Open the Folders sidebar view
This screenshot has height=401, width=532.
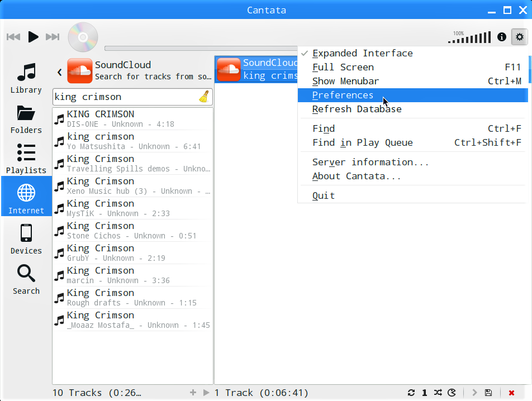[26, 118]
